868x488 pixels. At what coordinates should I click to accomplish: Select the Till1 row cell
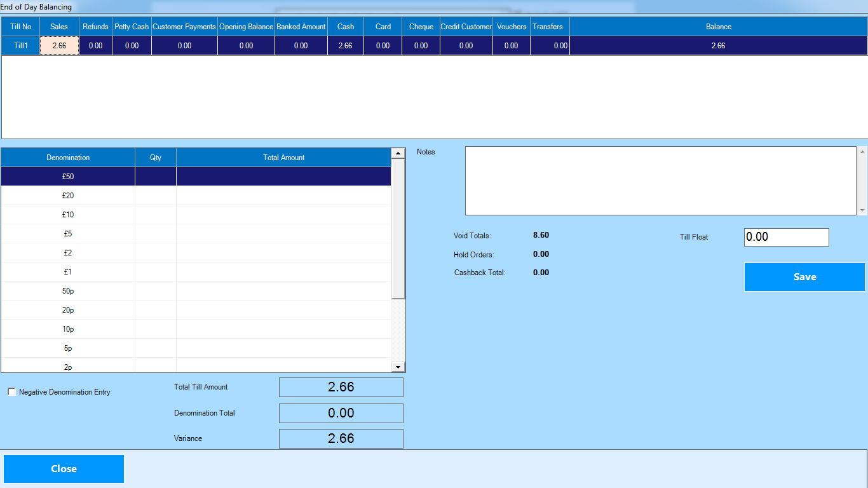click(x=21, y=46)
